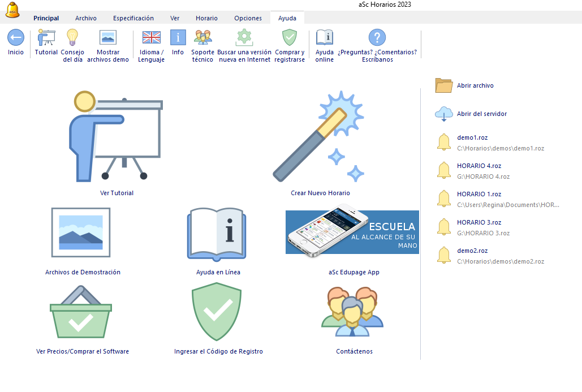The height and width of the screenshot is (392, 582).
Task: Click bell icon next to HORARIO 4.roz
Action: [444, 170]
